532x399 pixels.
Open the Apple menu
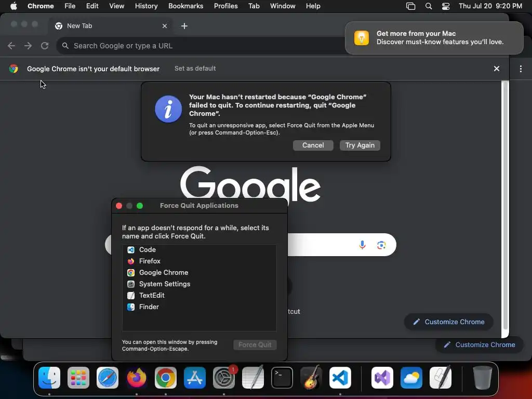point(14,6)
